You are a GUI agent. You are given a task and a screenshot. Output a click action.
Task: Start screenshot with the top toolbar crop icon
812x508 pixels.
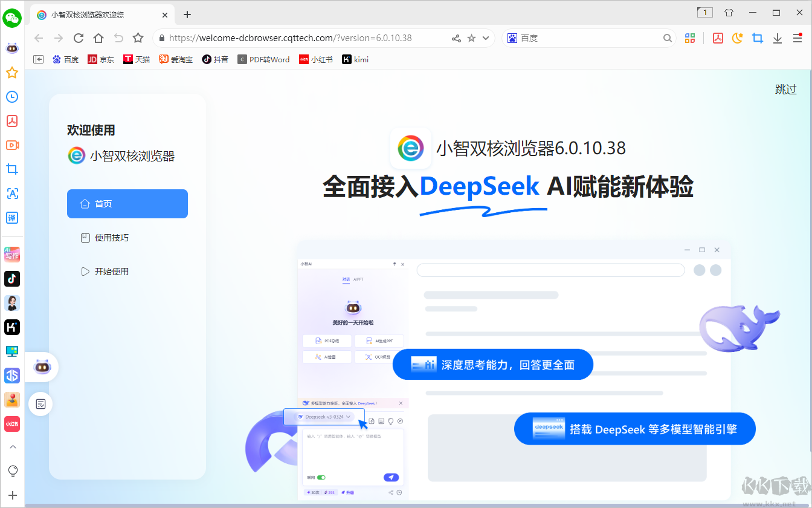(x=758, y=38)
